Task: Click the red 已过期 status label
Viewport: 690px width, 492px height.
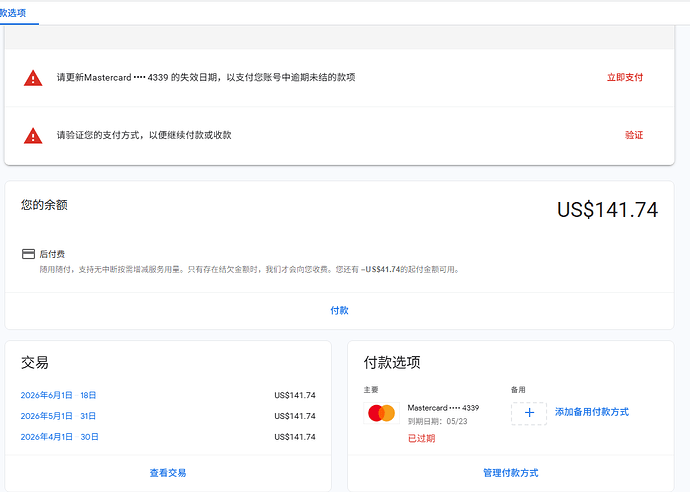Action: point(422,438)
